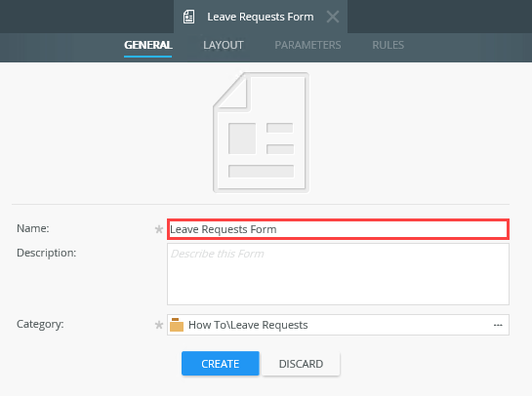This screenshot has width=532, height=396.
Task: Select the Leave Requests Form tab title
Action: click(261, 17)
